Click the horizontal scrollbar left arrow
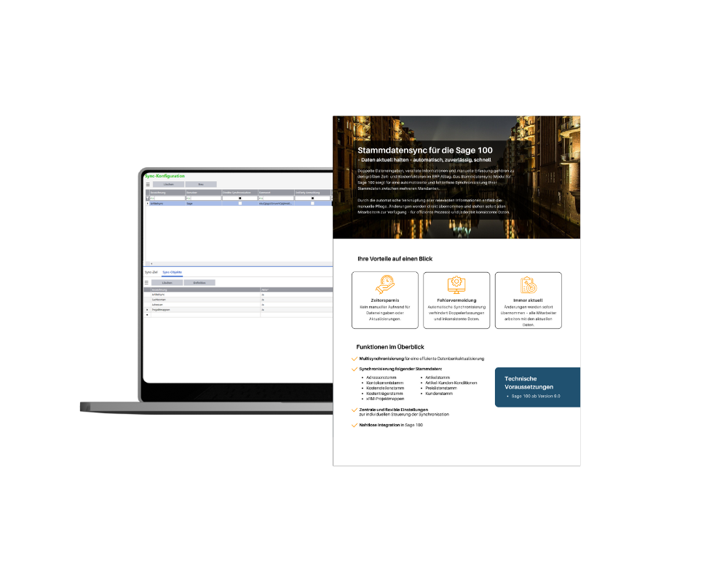Viewport: 728px width, 582px height. tap(151, 263)
